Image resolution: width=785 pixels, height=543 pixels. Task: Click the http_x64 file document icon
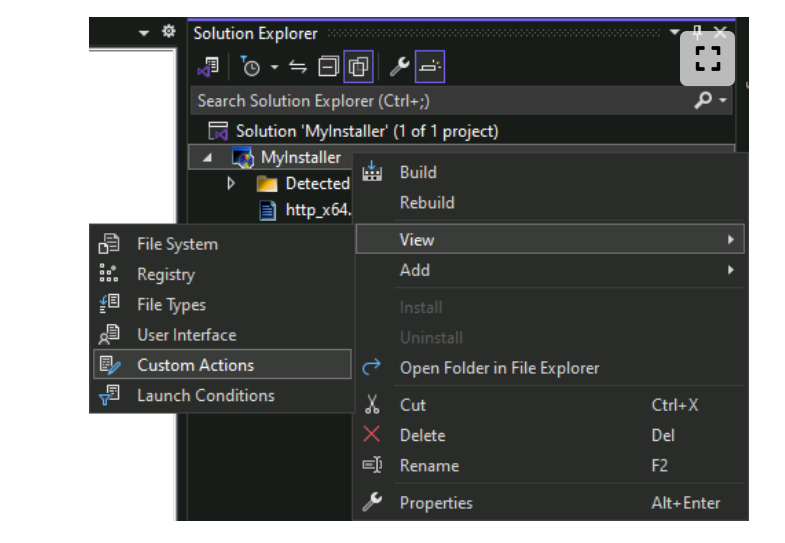[x=267, y=210]
